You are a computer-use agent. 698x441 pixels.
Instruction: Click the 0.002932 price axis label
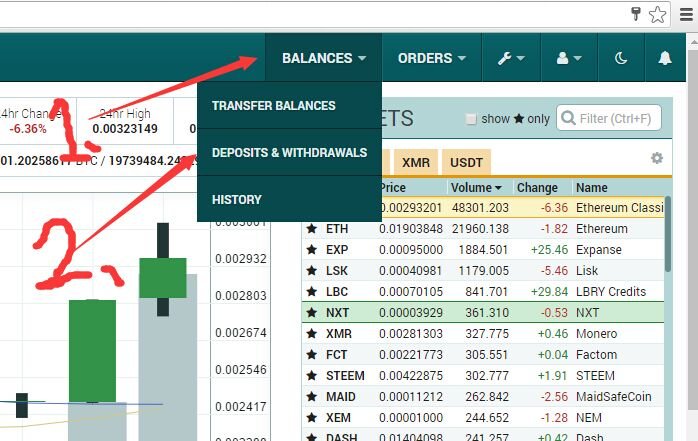(241, 259)
